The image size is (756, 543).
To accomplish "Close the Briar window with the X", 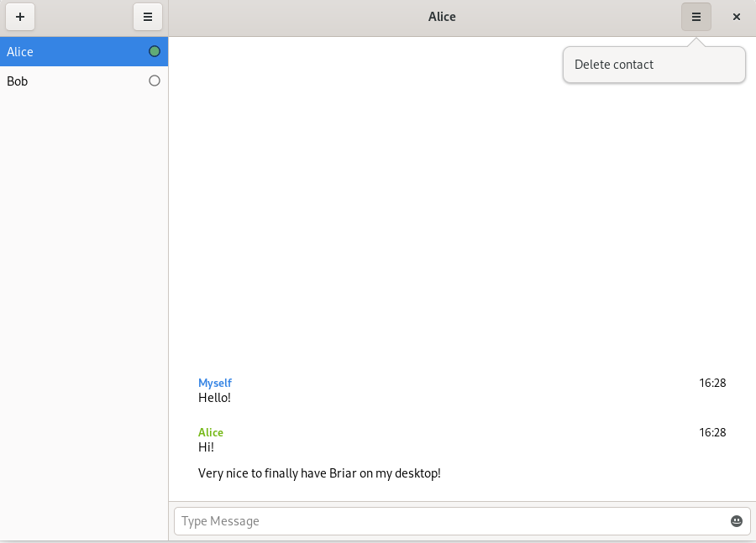I will click(x=736, y=17).
